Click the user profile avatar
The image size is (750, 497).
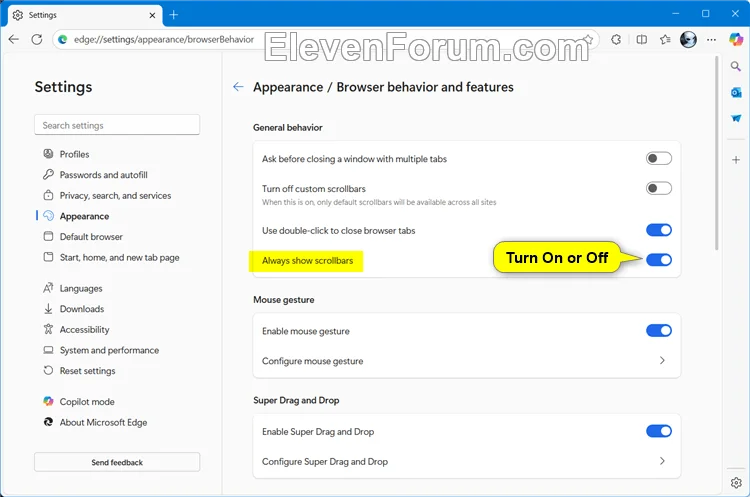click(x=688, y=39)
